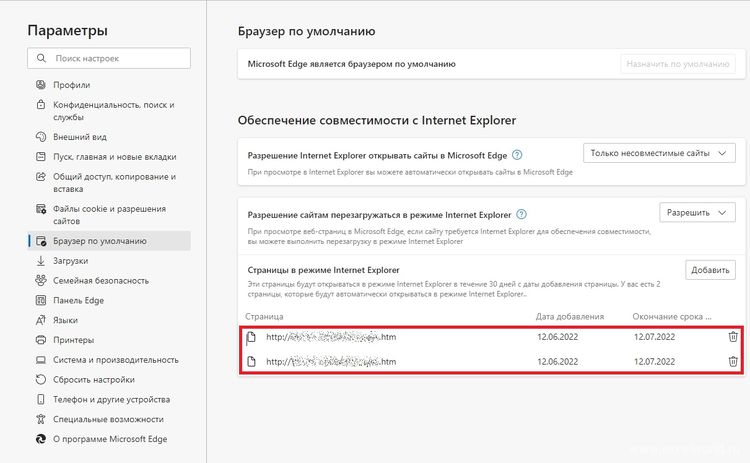Delete the second IE mode page entry
This screenshot has width=750, height=463.
(x=733, y=362)
